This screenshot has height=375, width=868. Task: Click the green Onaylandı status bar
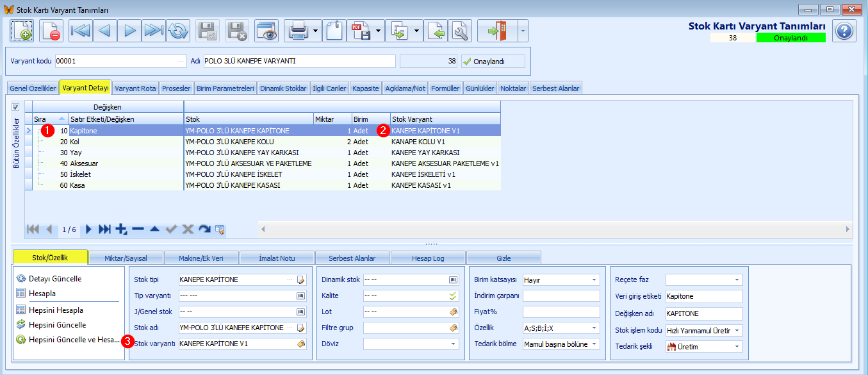pos(790,38)
